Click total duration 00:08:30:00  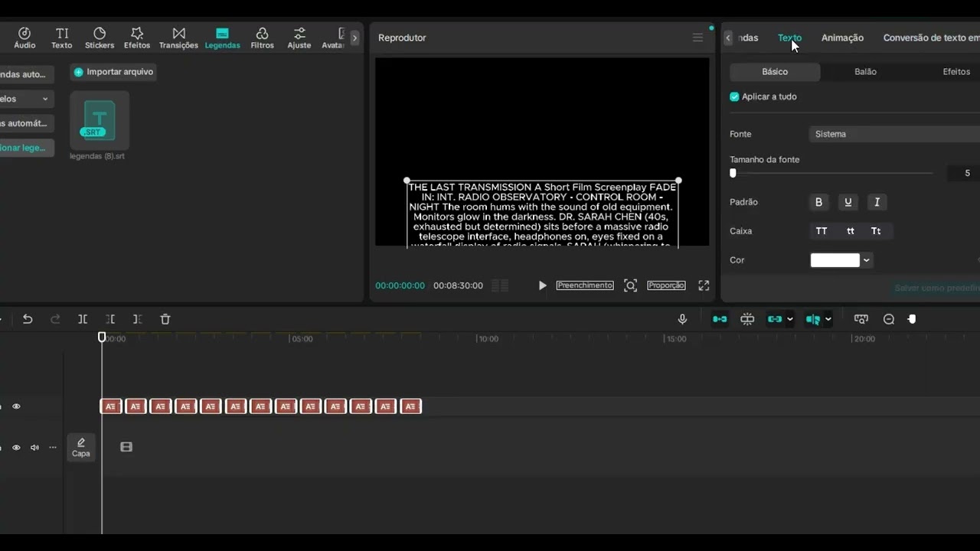(458, 285)
